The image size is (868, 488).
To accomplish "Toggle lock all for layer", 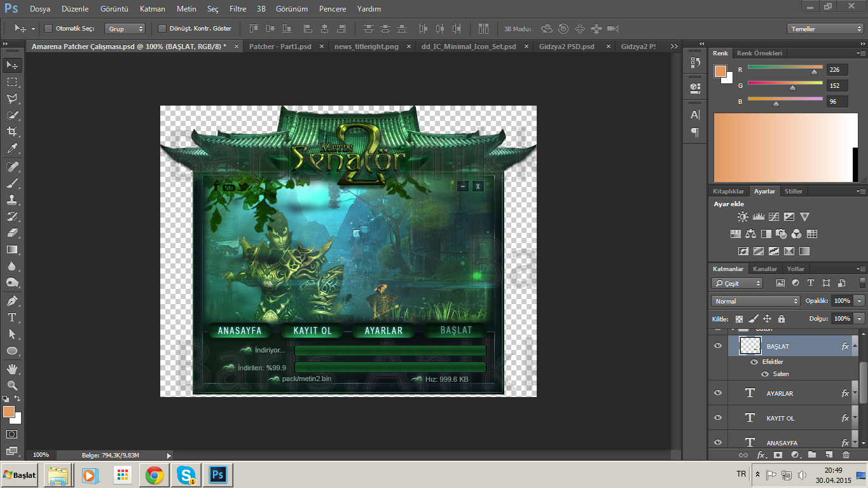I will [782, 319].
